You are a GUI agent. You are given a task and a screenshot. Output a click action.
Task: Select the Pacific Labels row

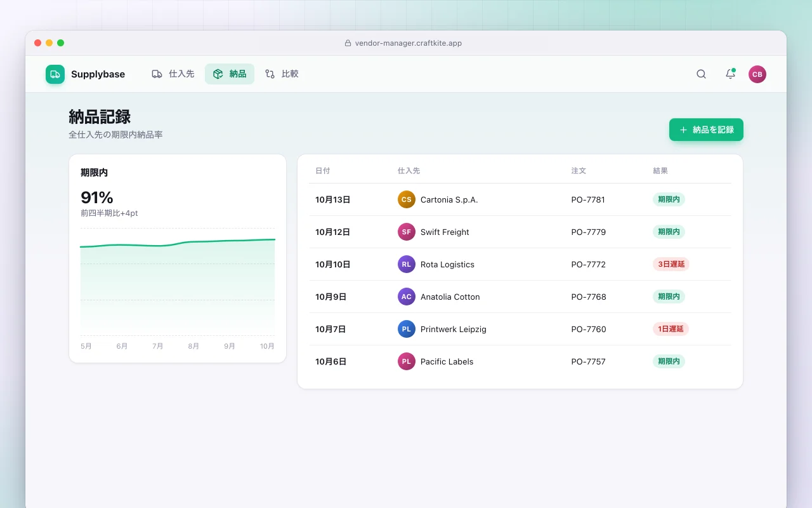tap(520, 361)
